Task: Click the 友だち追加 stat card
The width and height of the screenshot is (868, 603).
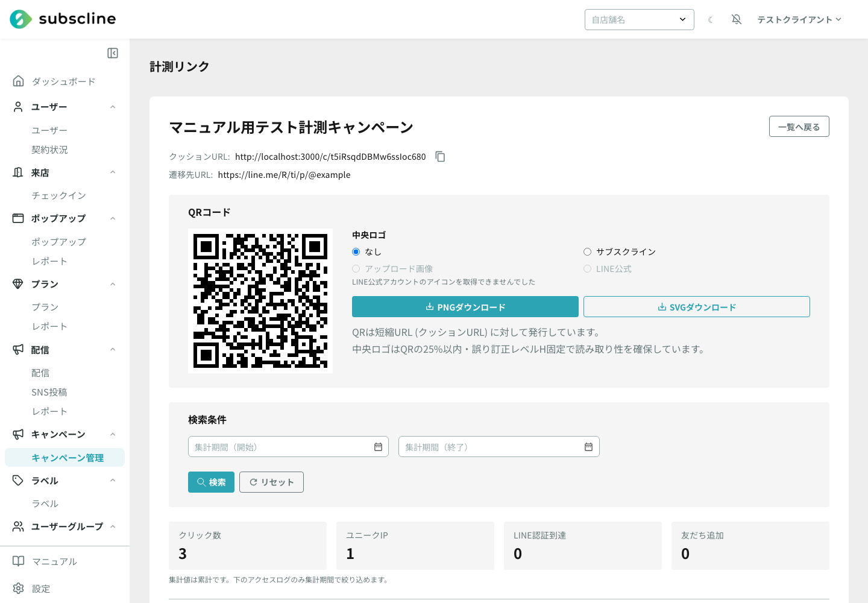Action: [x=750, y=546]
